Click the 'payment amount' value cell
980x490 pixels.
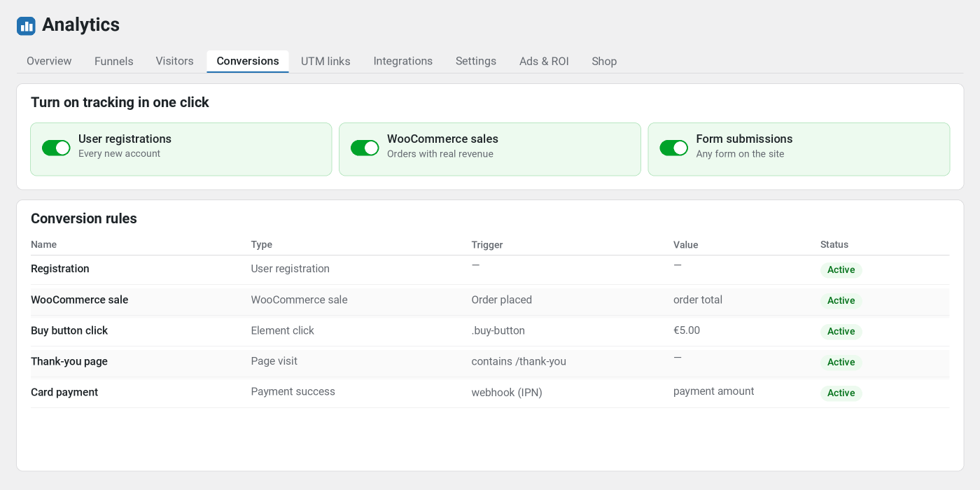(714, 391)
